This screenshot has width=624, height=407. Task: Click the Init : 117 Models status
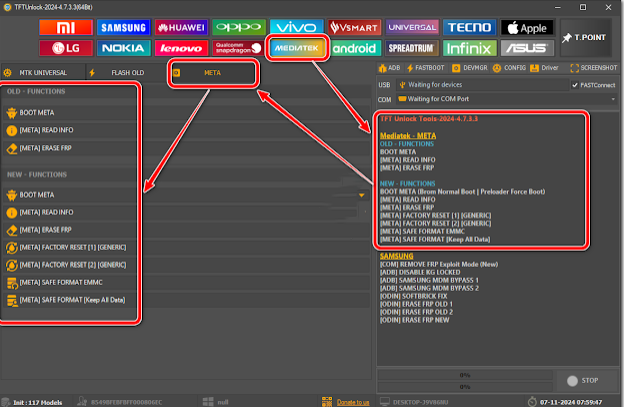coord(37,403)
